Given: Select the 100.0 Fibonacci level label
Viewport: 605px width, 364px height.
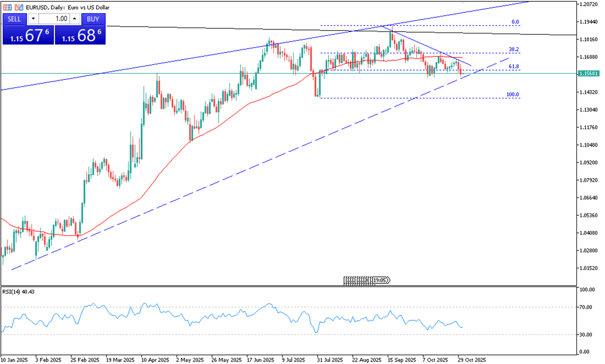Looking at the screenshot, I should point(512,95).
